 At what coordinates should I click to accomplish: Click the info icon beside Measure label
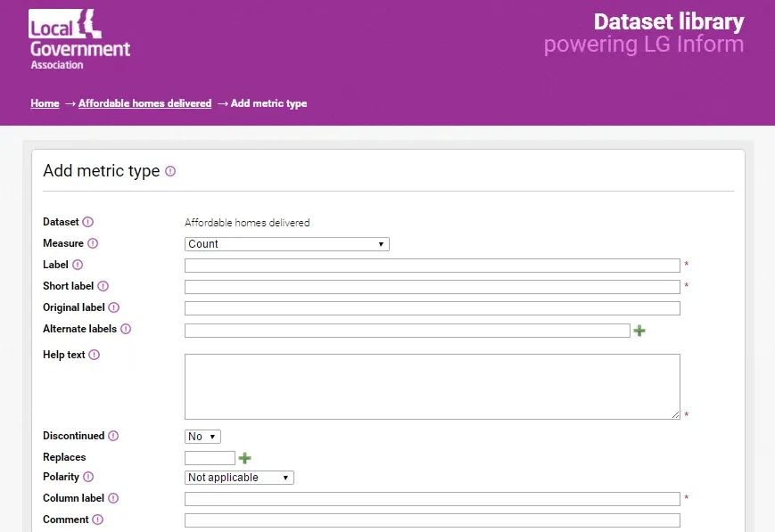pyautogui.click(x=93, y=243)
